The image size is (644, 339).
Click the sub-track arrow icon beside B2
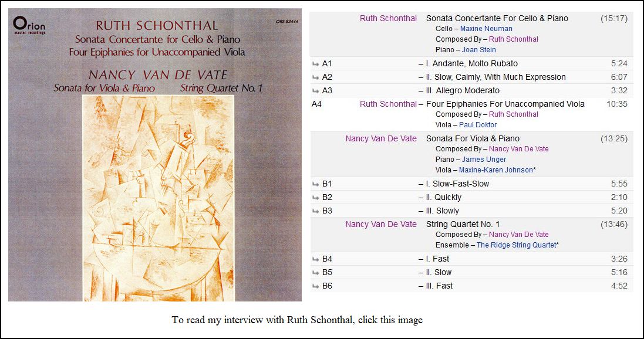point(315,198)
